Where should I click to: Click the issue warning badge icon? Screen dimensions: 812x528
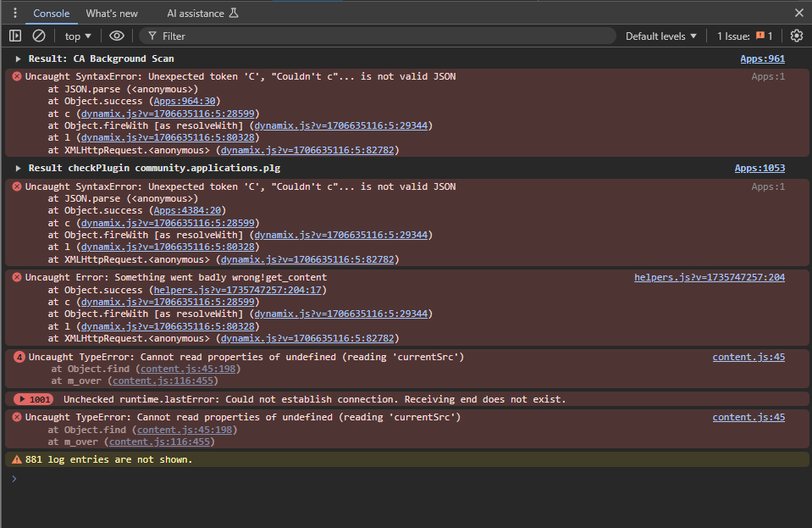(x=760, y=36)
